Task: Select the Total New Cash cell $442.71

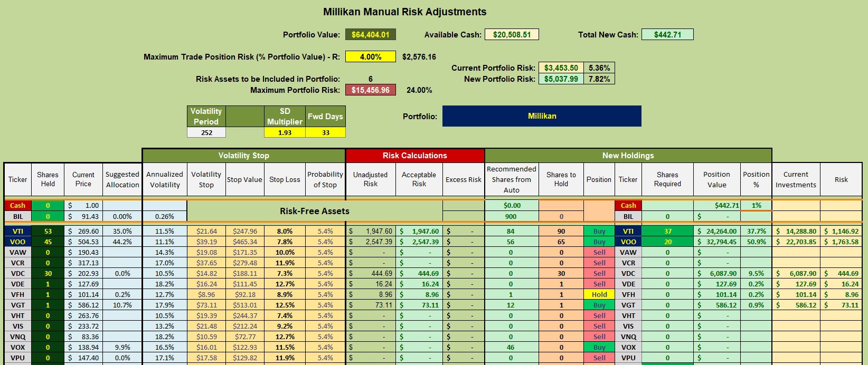Action: [x=667, y=35]
